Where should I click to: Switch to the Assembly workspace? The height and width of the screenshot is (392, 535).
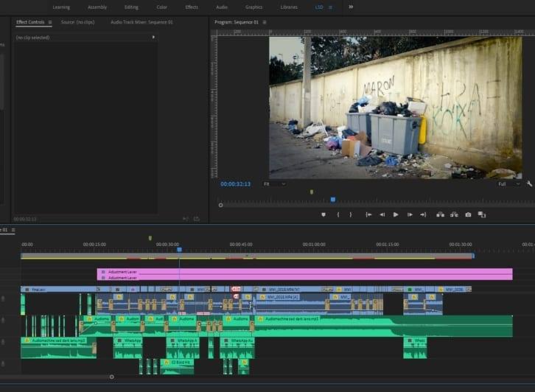pyautogui.click(x=97, y=7)
